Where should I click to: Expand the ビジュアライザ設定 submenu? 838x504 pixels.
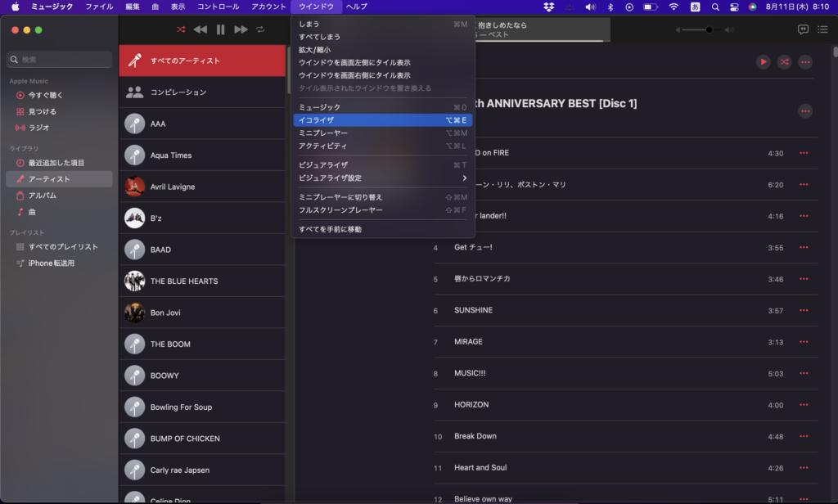[383, 178]
